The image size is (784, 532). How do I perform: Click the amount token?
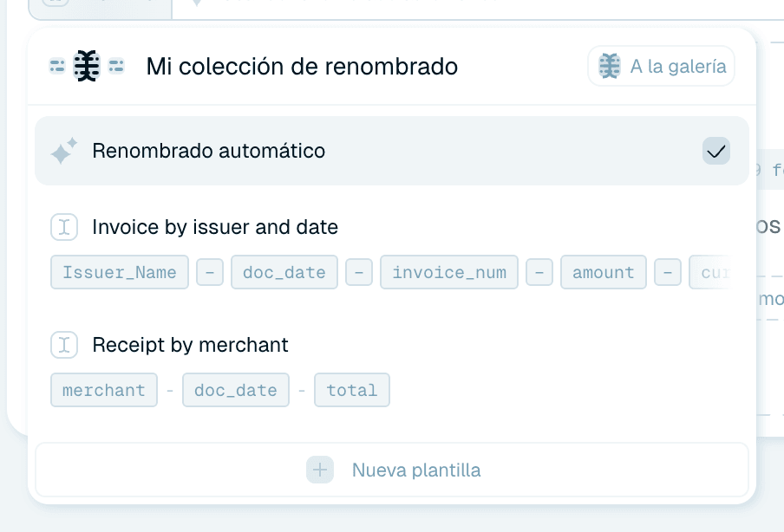604,272
